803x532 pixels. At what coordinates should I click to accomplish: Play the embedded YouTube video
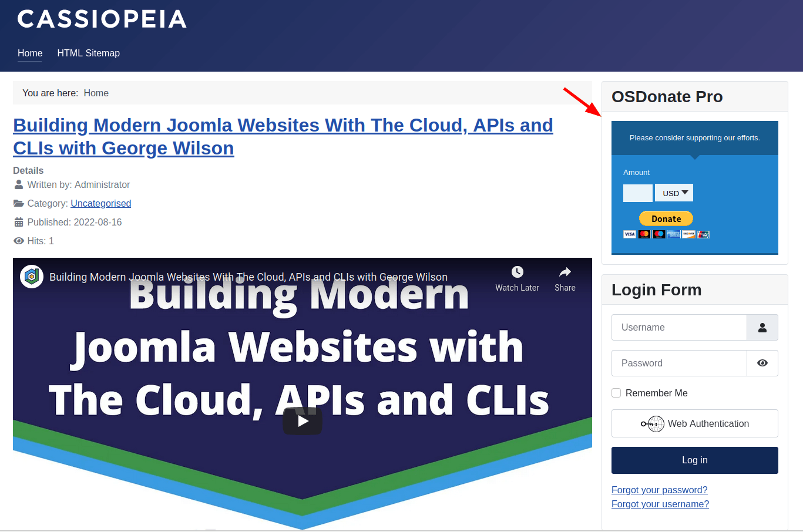click(303, 420)
